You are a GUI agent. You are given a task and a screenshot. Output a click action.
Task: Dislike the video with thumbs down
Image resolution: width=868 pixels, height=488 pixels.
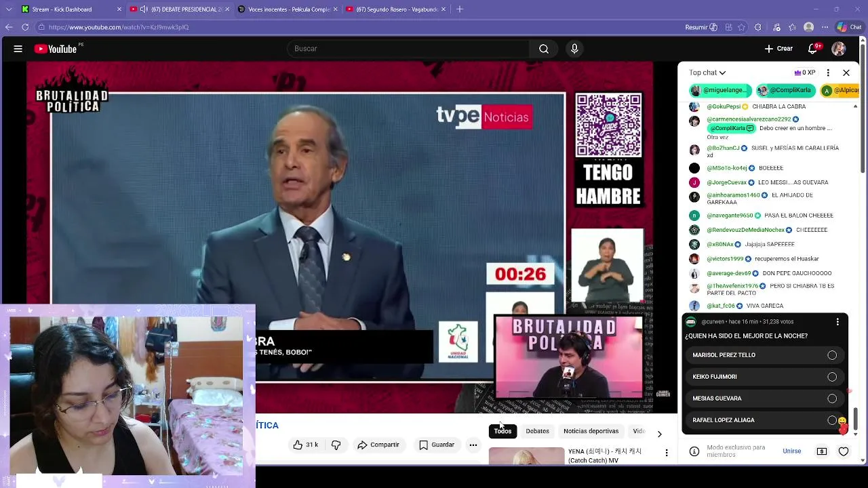tap(336, 445)
